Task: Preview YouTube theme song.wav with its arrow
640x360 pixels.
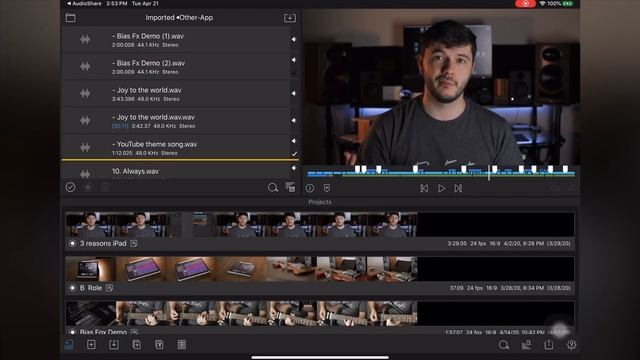Action: pyautogui.click(x=293, y=141)
